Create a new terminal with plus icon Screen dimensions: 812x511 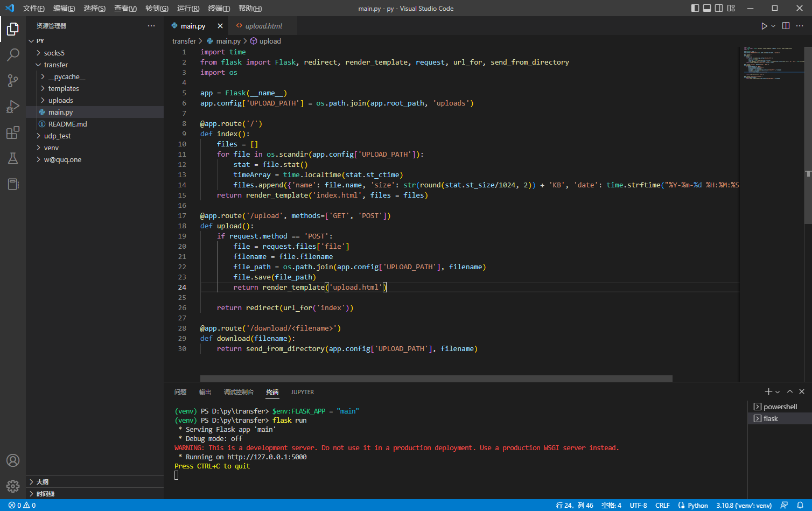coord(768,392)
